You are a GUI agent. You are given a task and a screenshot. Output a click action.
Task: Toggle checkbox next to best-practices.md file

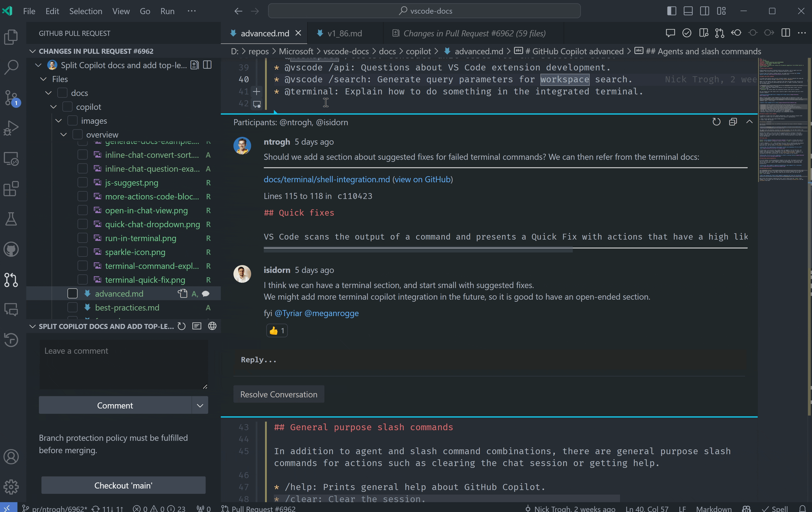[72, 307]
